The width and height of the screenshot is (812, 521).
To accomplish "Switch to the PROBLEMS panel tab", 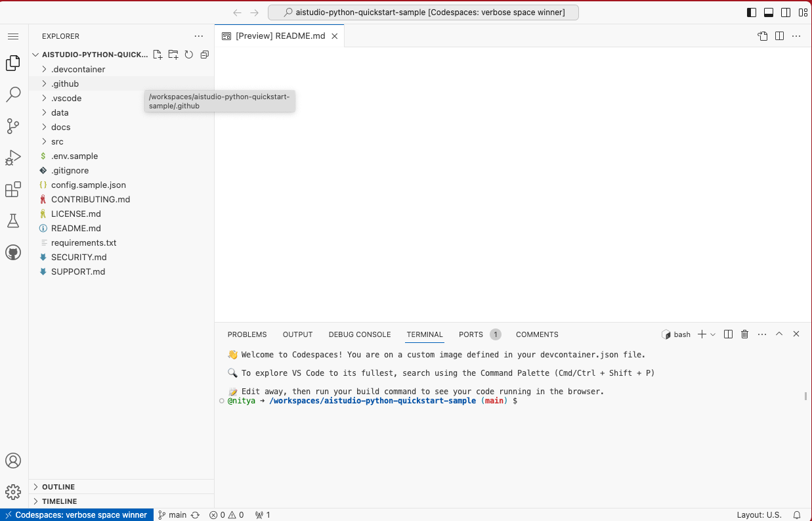I will 247,334.
